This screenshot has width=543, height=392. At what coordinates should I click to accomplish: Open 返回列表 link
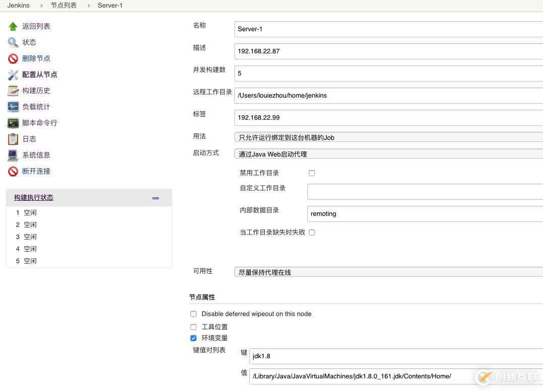pyautogui.click(x=36, y=26)
